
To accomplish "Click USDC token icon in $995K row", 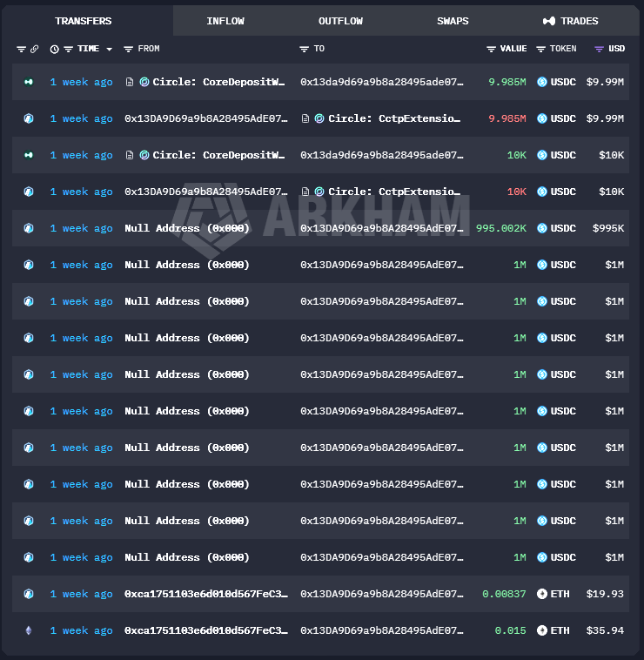I will (542, 228).
